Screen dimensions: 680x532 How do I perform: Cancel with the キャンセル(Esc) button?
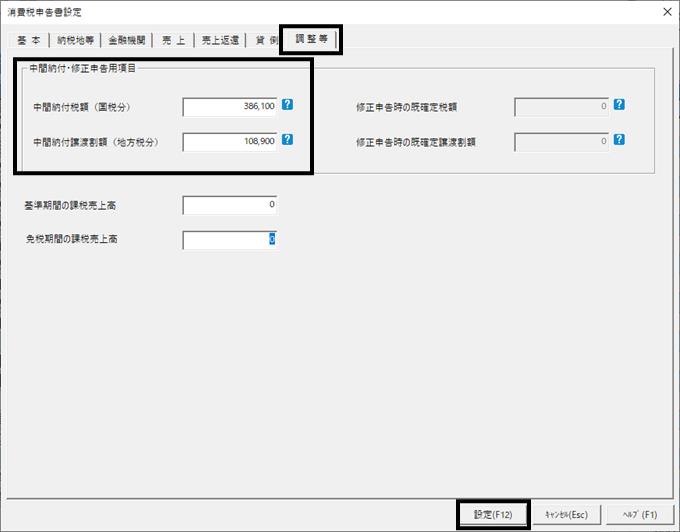566,515
